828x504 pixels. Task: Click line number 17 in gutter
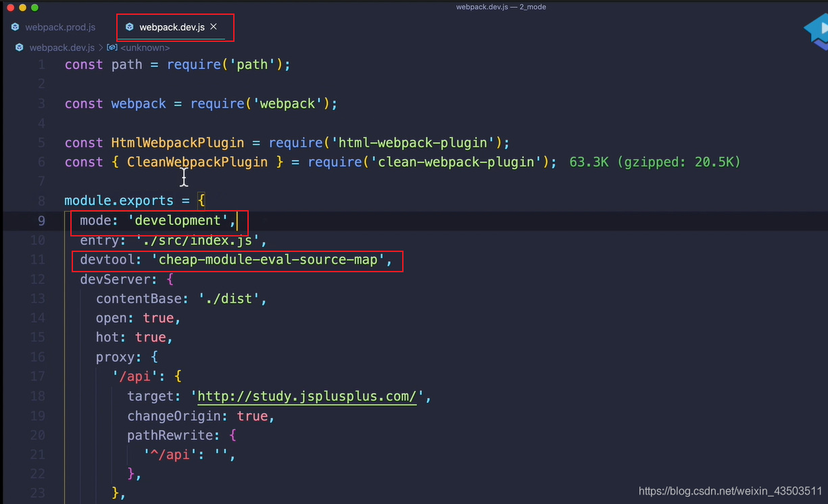[37, 376]
